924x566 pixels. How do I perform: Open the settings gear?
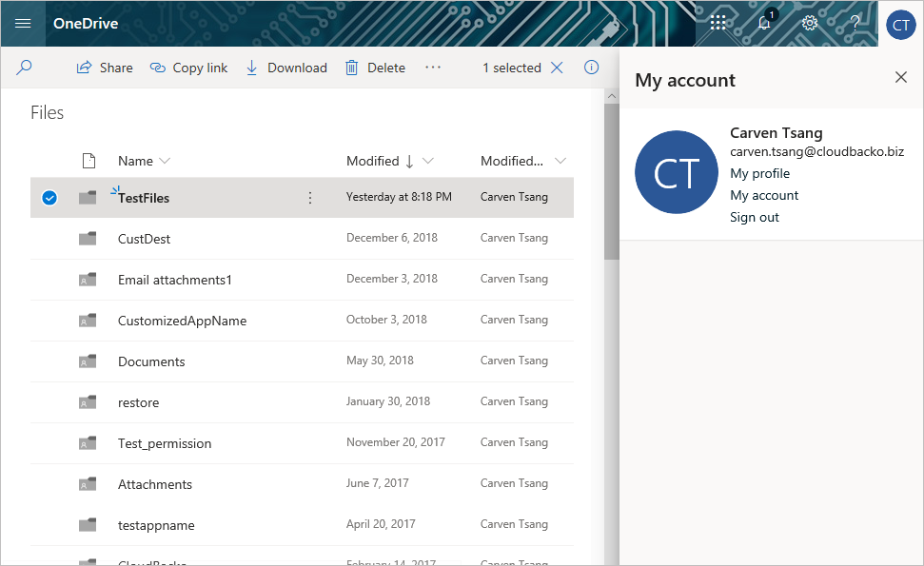pos(810,23)
